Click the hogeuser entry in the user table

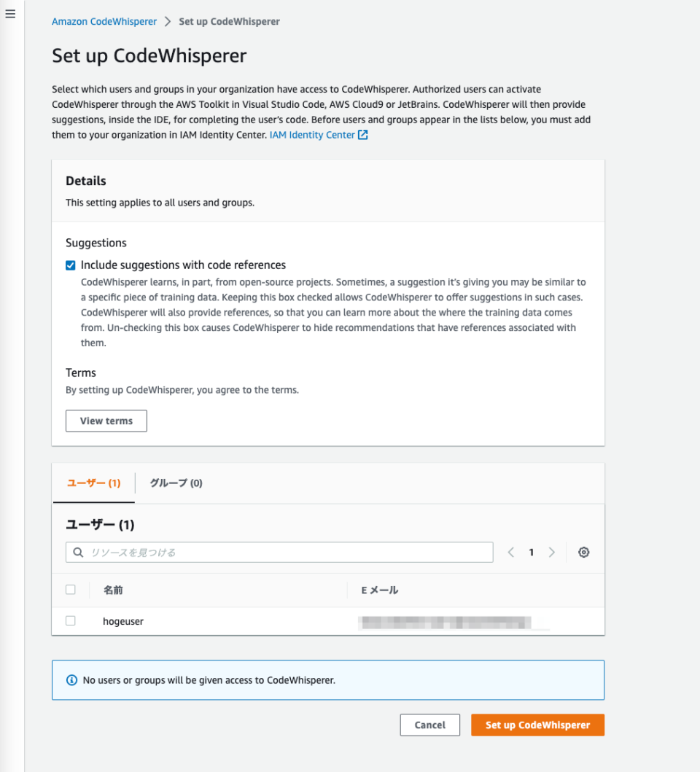122,621
